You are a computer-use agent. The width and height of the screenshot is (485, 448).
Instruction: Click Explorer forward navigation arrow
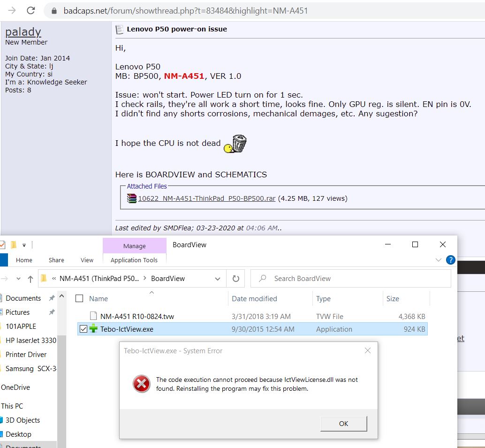click(4, 279)
